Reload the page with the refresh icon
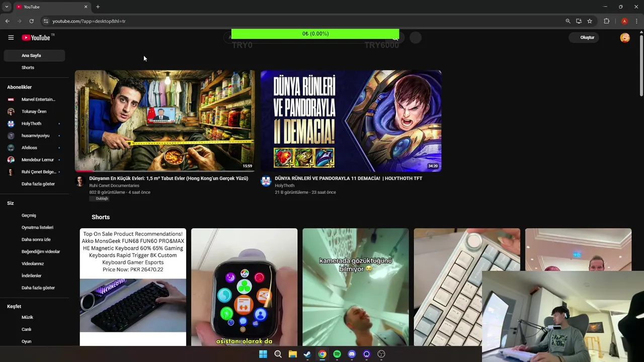 tap(31, 21)
